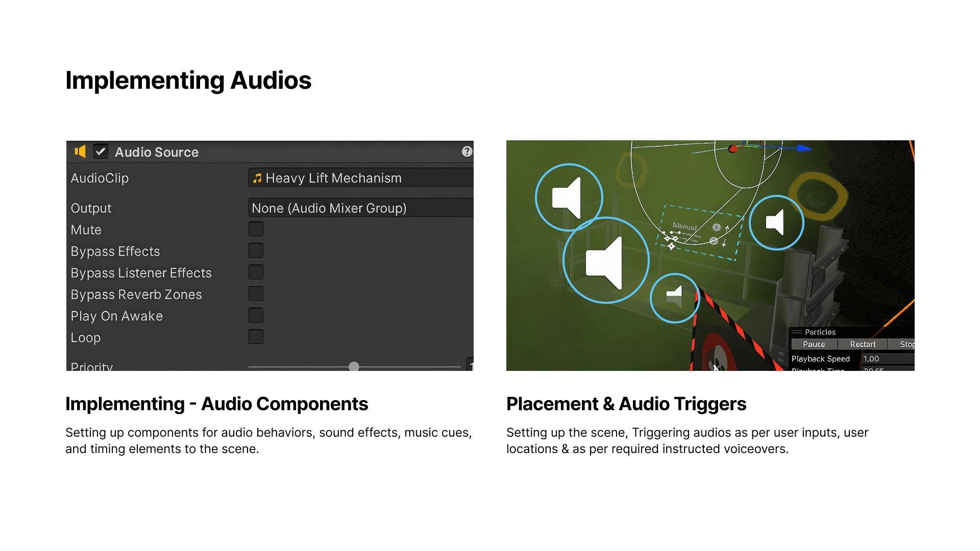The height and width of the screenshot is (551, 980).
Task: Toggle the Bypass Reverb Zones checkbox
Action: (x=256, y=294)
